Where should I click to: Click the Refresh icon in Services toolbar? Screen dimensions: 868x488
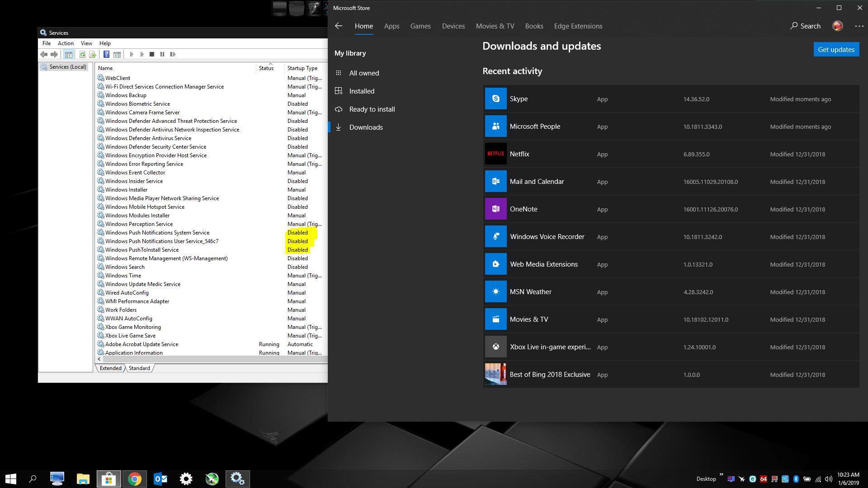pos(82,54)
